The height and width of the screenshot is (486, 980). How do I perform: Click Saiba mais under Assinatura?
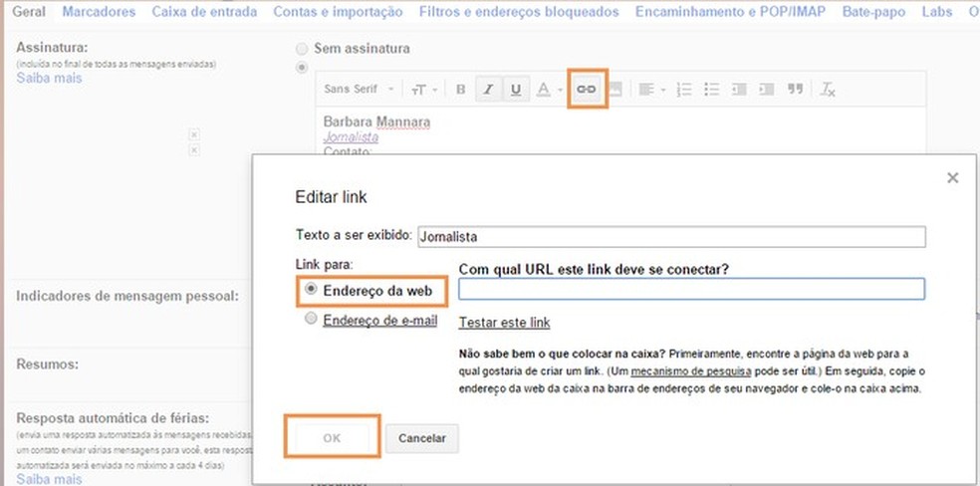coord(49,78)
